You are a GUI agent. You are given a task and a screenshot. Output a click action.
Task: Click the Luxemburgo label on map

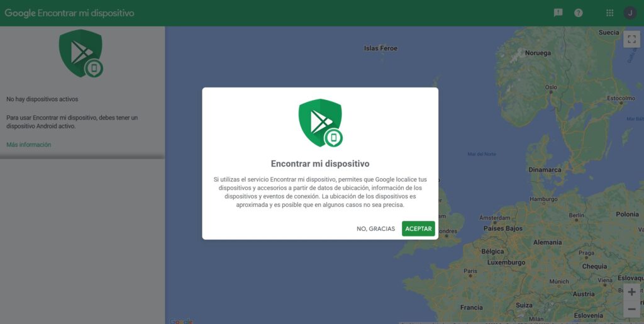506,262
